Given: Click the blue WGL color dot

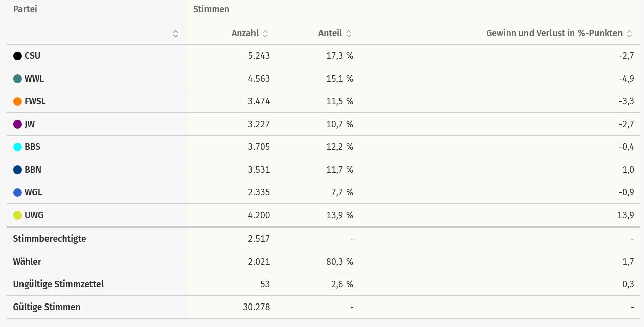Looking at the screenshot, I should (17, 192).
